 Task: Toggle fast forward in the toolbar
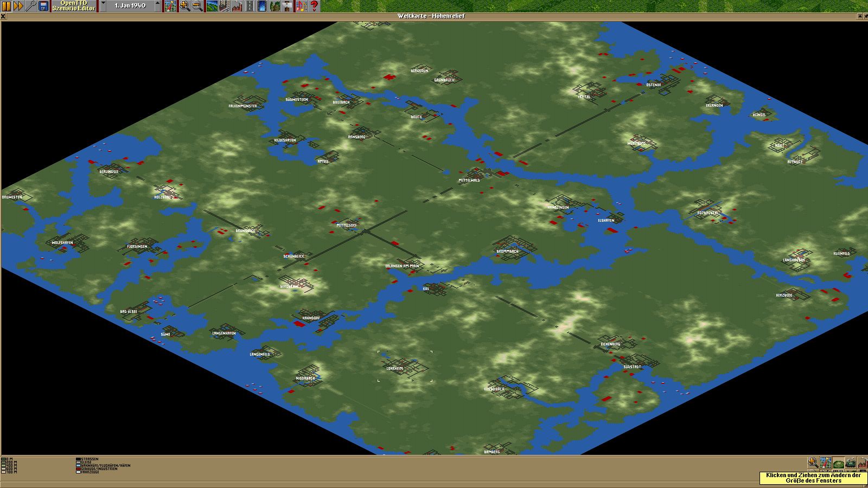click(x=18, y=6)
